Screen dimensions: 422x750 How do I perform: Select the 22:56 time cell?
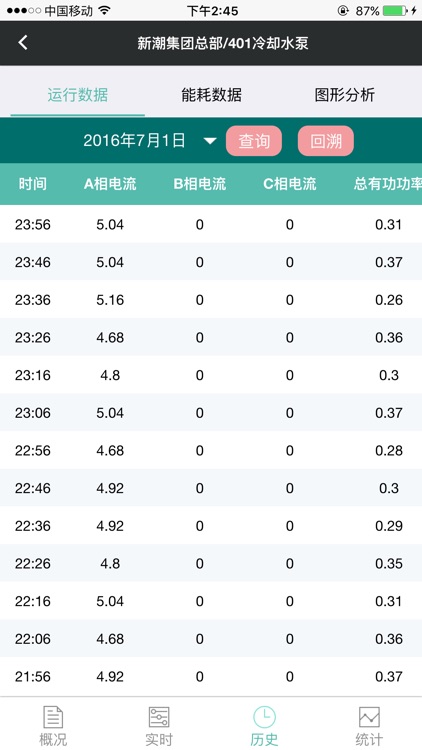point(33,451)
